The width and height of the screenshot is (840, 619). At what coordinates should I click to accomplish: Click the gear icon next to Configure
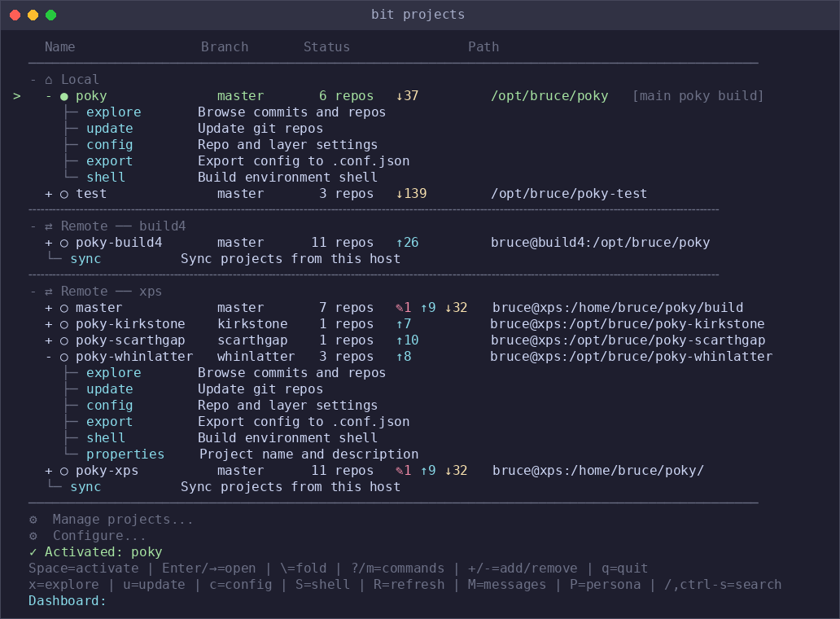[x=33, y=536]
